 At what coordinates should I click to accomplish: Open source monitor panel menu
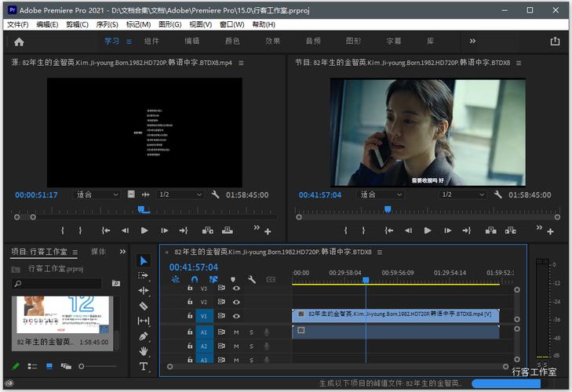pyautogui.click(x=241, y=63)
